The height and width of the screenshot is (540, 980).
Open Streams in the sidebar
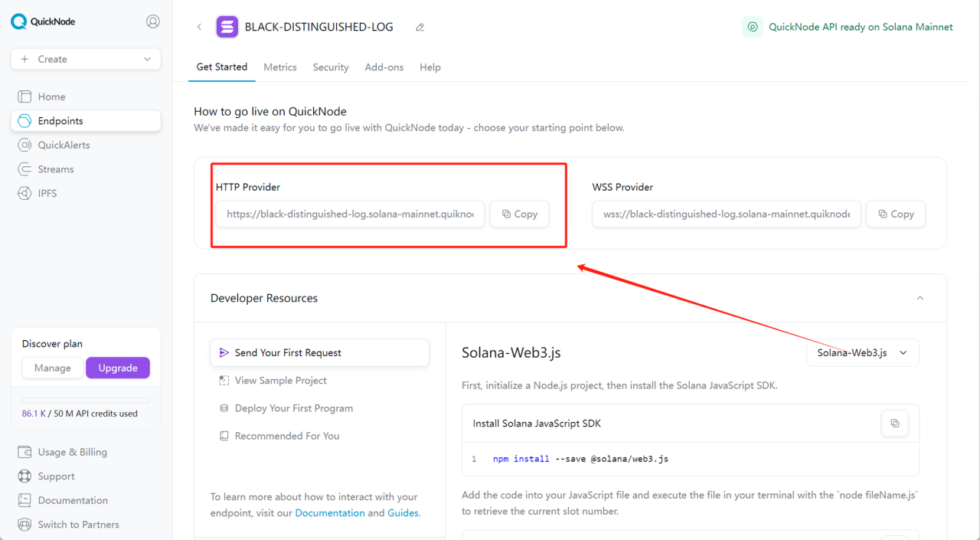point(56,169)
